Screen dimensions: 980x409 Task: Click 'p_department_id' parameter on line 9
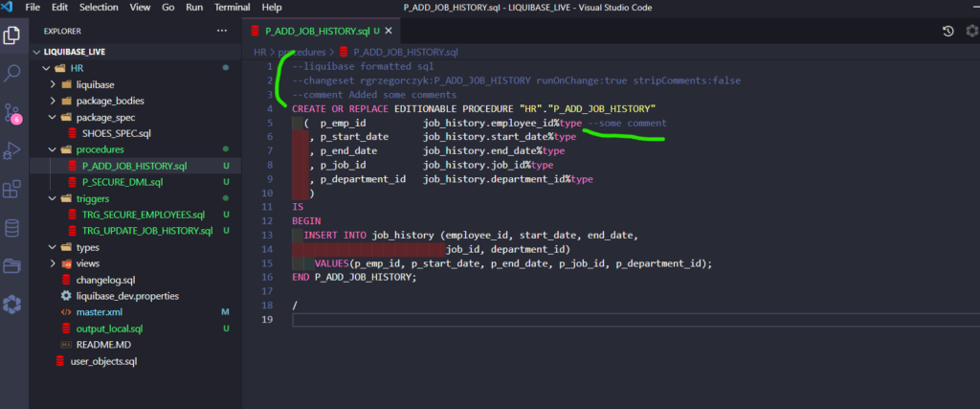[363, 179]
